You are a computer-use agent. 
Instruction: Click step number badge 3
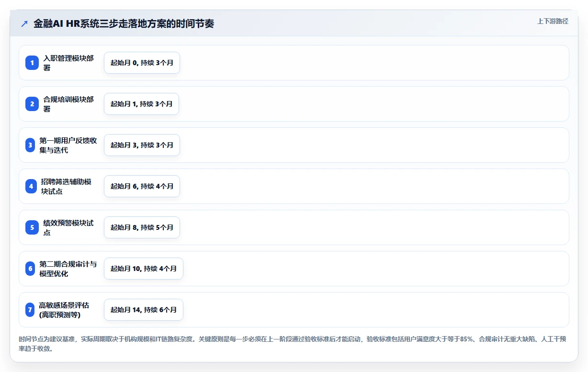(30, 145)
